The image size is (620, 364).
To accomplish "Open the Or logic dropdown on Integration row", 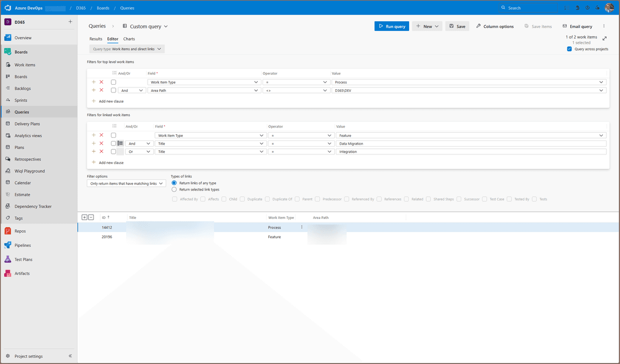I will pos(139,152).
